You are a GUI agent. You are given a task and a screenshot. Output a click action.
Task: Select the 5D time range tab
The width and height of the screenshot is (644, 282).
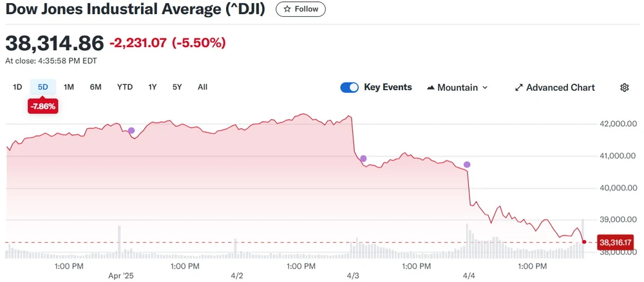(x=43, y=87)
